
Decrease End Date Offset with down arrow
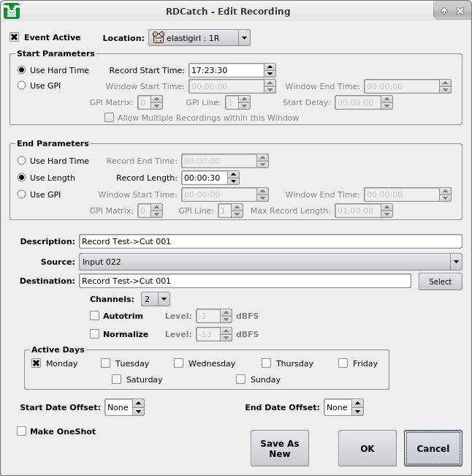point(357,411)
